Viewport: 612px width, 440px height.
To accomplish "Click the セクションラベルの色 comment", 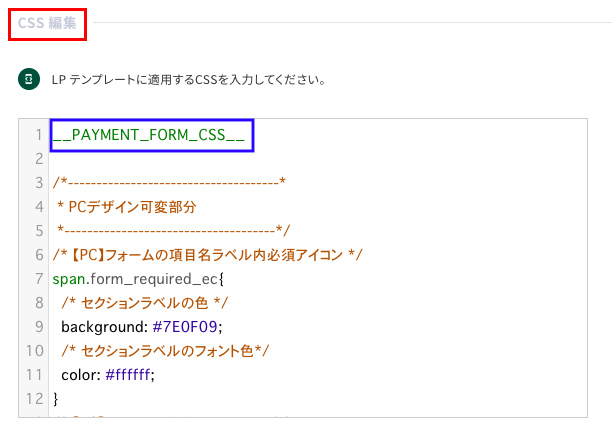I will coord(144,303).
